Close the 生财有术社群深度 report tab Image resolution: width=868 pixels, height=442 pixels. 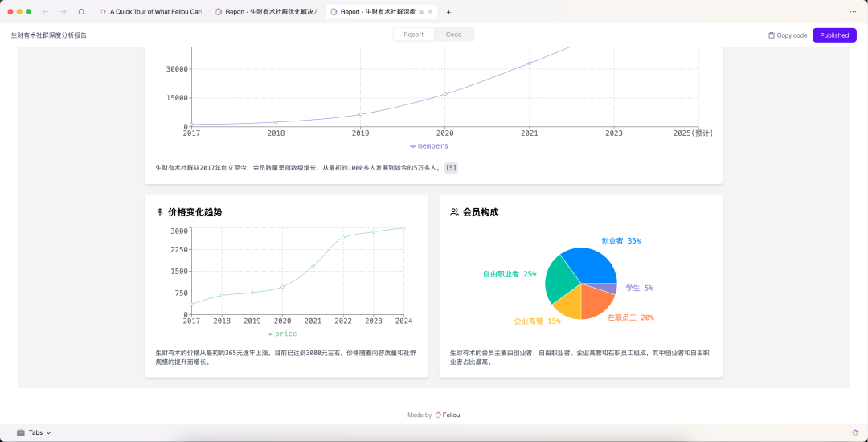coord(430,12)
